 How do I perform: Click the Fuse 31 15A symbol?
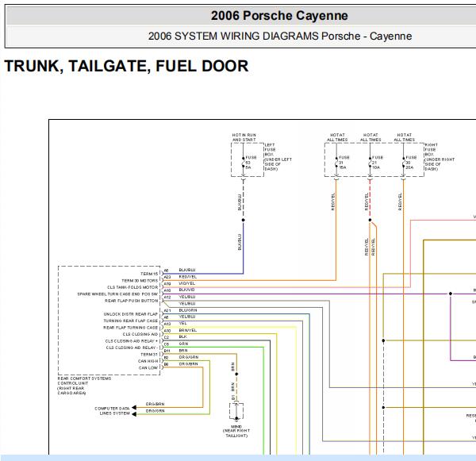pos(336,163)
